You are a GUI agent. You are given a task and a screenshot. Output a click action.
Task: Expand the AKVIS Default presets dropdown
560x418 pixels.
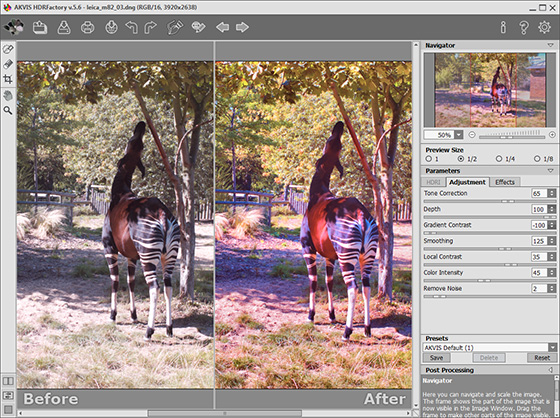click(552, 347)
